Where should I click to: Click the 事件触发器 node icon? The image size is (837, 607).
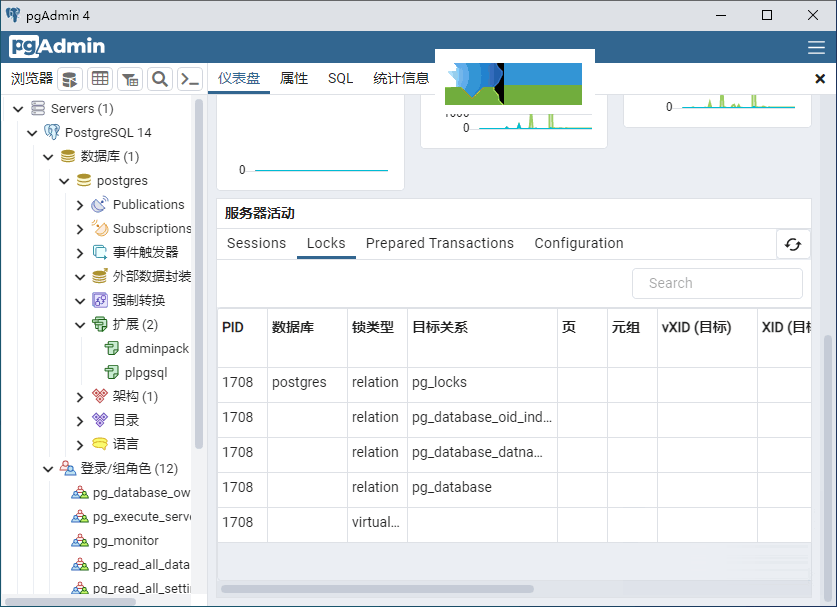100,252
